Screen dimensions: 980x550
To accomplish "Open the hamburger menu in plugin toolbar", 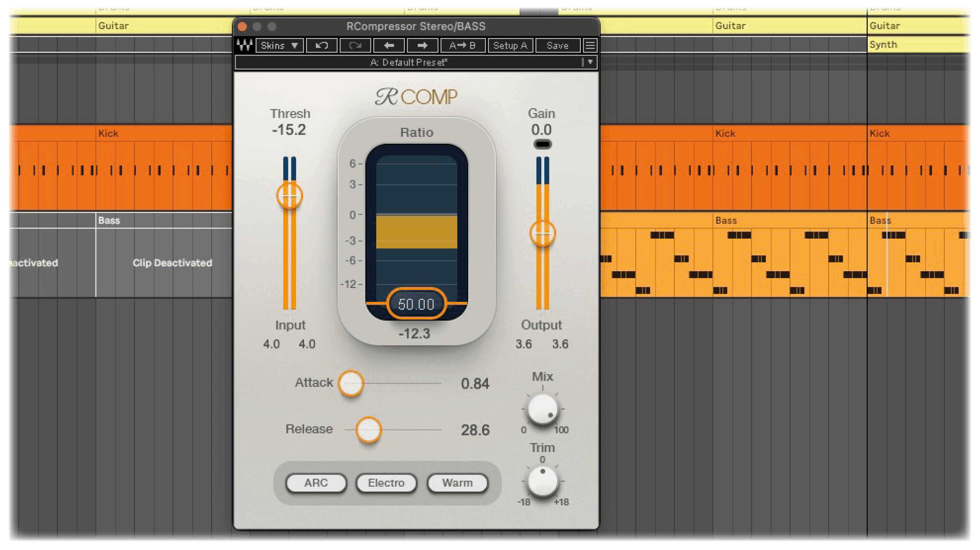I will pyautogui.click(x=590, y=45).
